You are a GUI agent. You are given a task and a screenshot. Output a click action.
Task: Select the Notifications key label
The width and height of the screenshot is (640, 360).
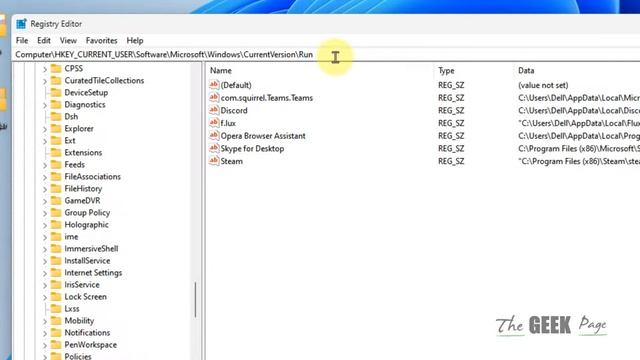87,333
